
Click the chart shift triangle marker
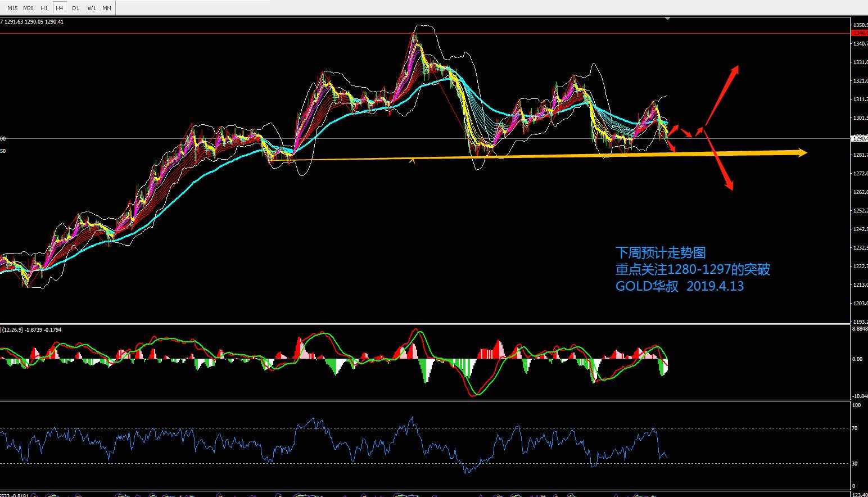(x=667, y=19)
